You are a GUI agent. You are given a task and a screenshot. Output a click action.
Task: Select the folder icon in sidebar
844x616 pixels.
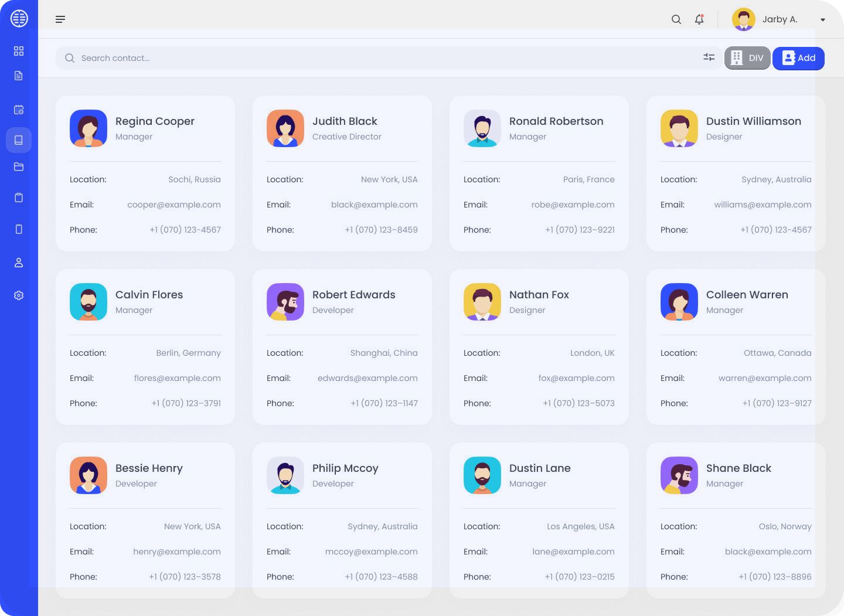click(19, 167)
